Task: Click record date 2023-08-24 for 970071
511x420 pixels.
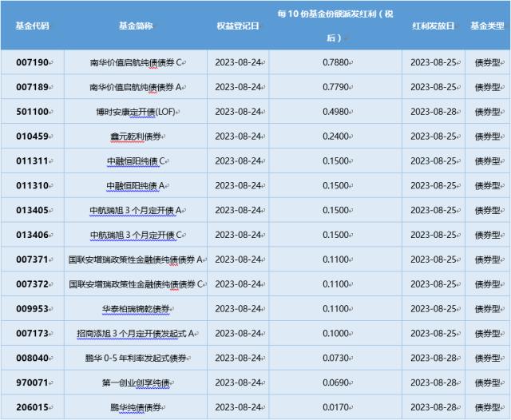Action: (x=238, y=382)
